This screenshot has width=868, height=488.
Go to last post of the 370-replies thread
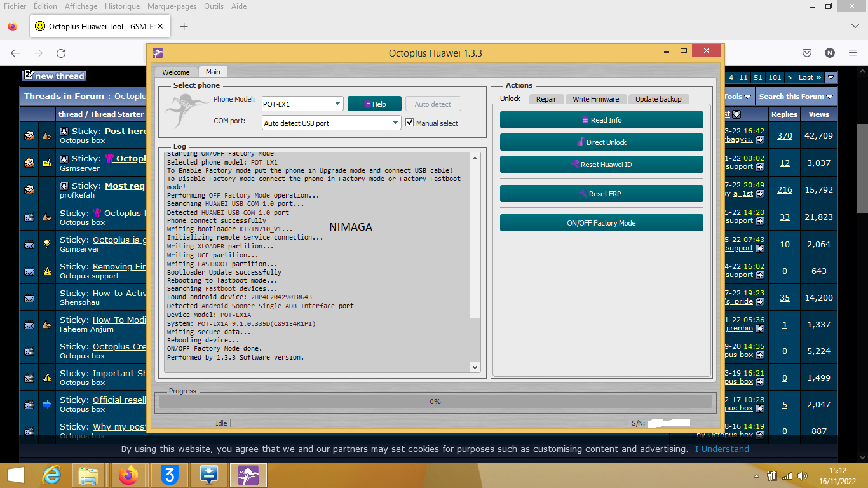click(x=761, y=140)
